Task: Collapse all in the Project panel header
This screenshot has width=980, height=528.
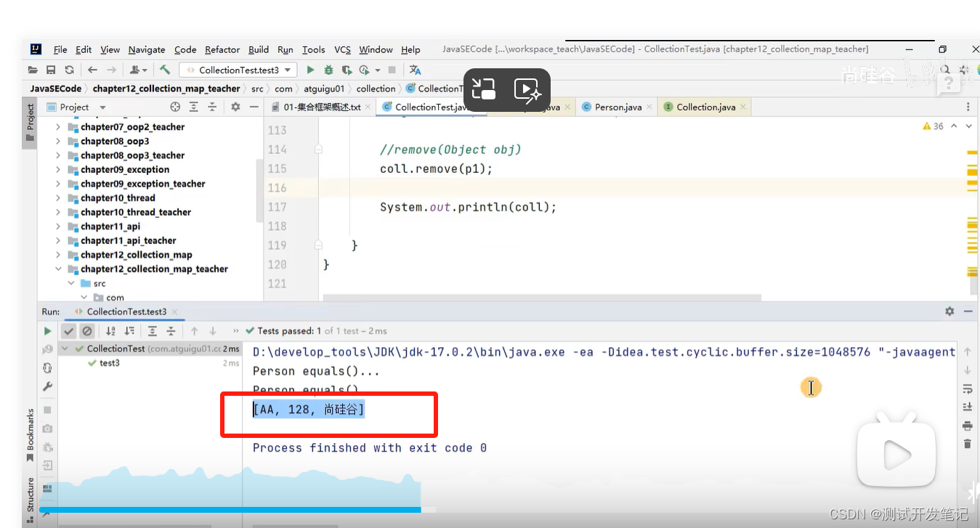Action: coord(212,107)
